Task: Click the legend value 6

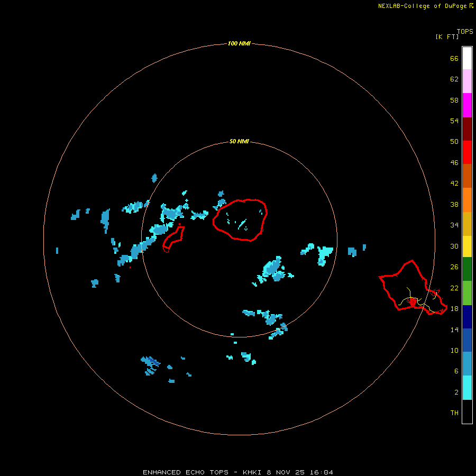Action: pos(456,371)
